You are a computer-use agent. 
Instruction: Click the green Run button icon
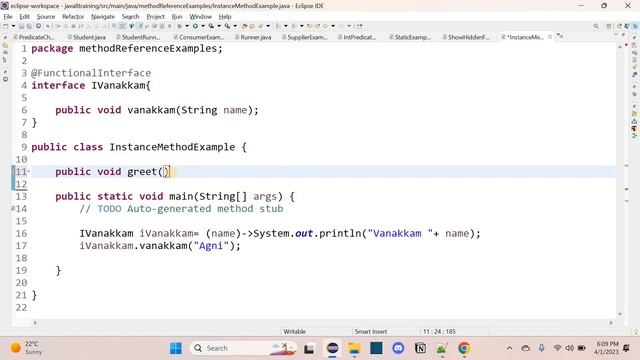pos(195,26)
